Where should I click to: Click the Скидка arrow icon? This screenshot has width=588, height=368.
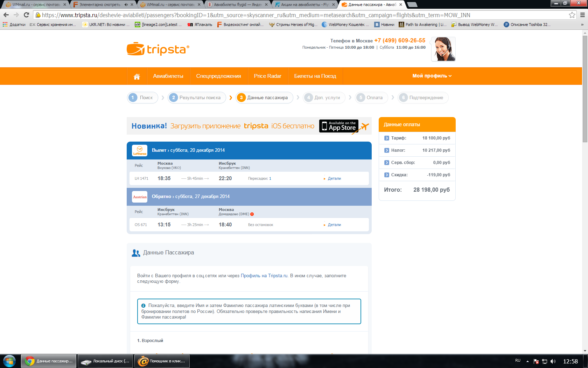tap(386, 175)
